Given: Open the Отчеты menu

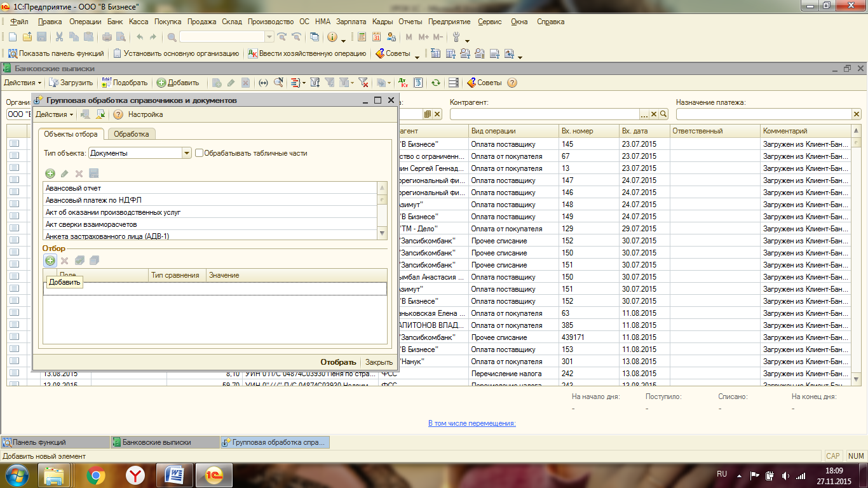Looking at the screenshot, I should click(x=410, y=22).
